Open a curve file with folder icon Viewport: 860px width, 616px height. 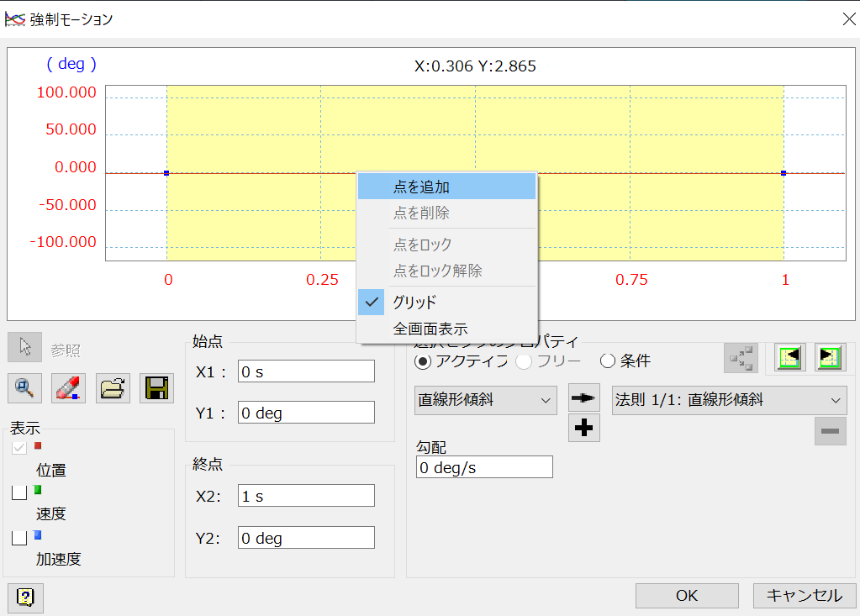click(113, 387)
